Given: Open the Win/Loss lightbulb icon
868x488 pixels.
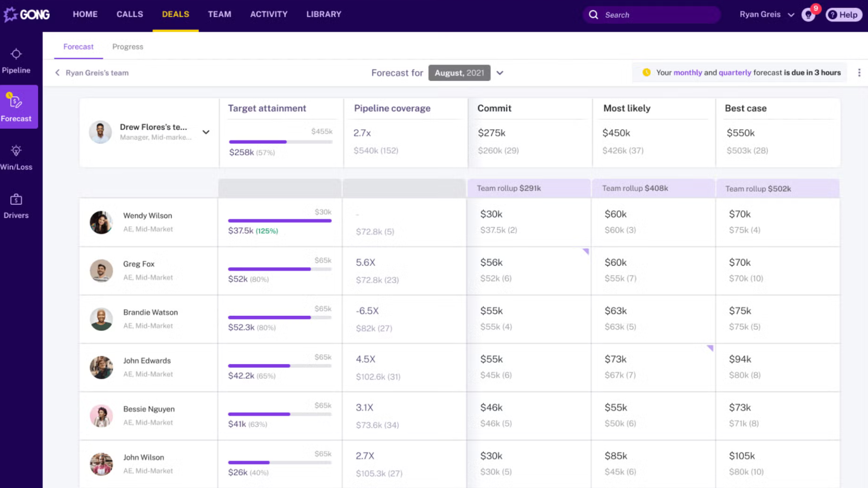Looking at the screenshot, I should [x=16, y=151].
